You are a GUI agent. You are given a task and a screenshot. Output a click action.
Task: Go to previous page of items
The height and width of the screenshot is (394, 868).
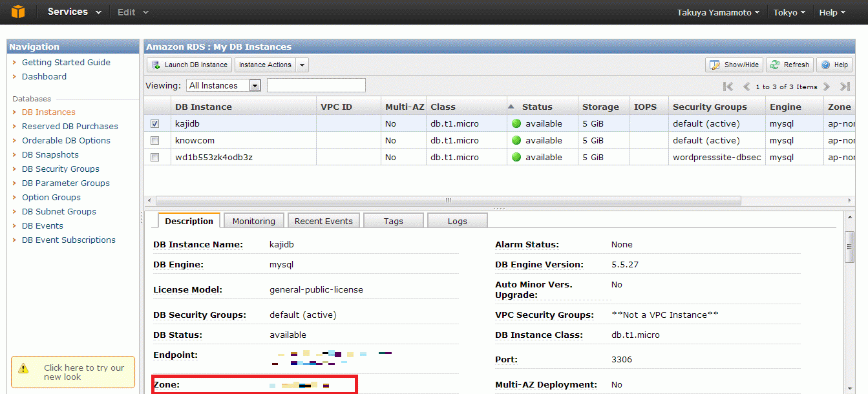pos(746,87)
